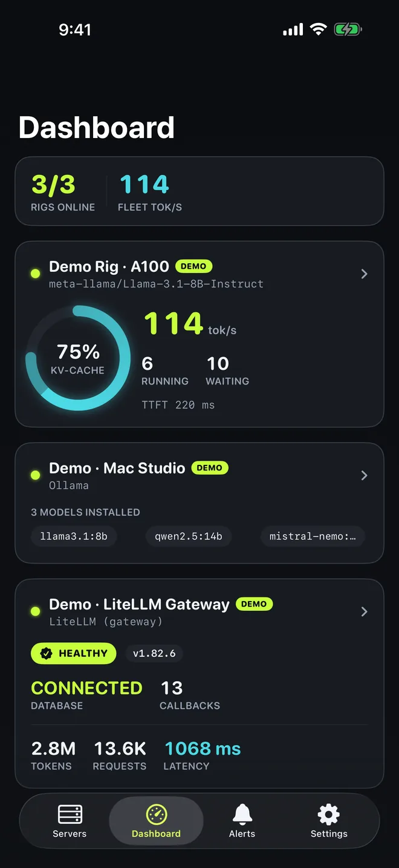Tap the DEMO badge beside Mac Studio
This screenshot has width=399, height=868.
coord(210,468)
